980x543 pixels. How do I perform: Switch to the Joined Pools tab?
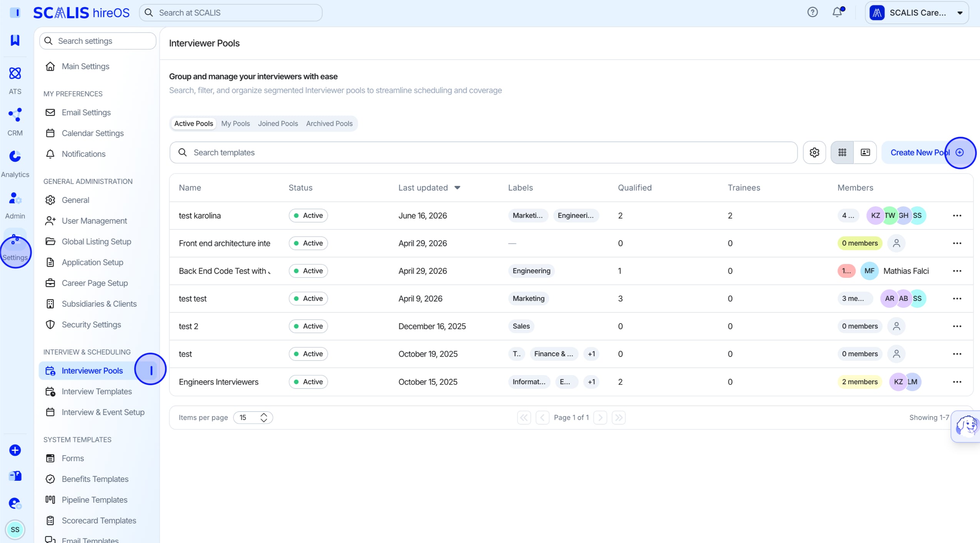[x=278, y=123]
